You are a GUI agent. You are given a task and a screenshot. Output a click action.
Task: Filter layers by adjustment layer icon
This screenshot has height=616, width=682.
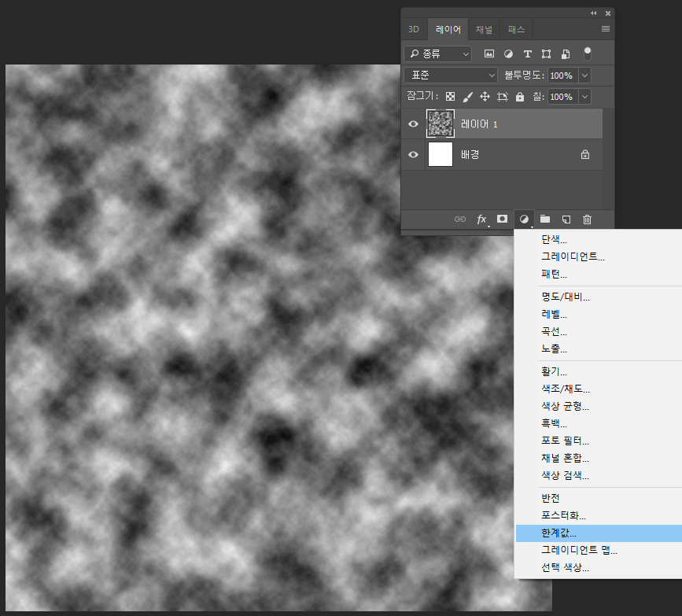click(508, 54)
